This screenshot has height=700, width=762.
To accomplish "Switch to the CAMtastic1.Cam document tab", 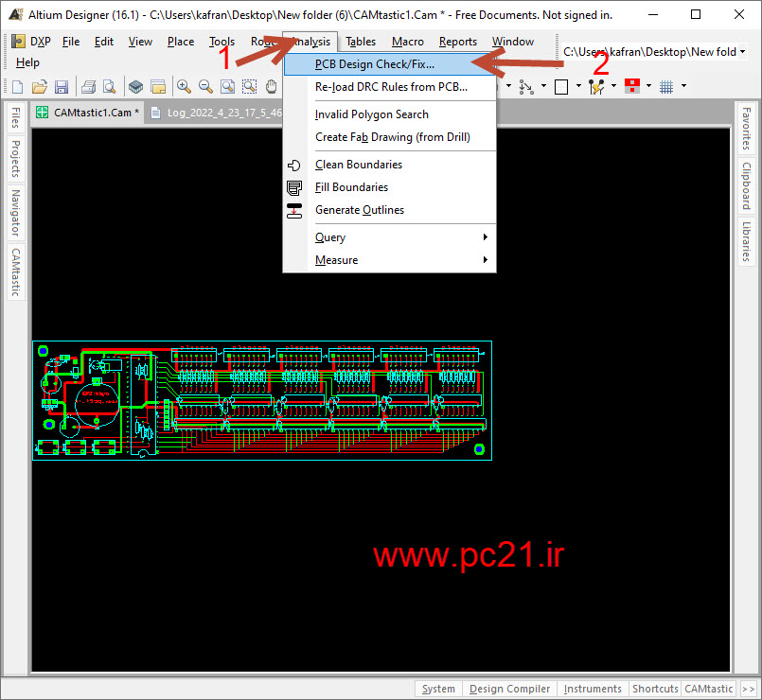I will tap(87, 113).
